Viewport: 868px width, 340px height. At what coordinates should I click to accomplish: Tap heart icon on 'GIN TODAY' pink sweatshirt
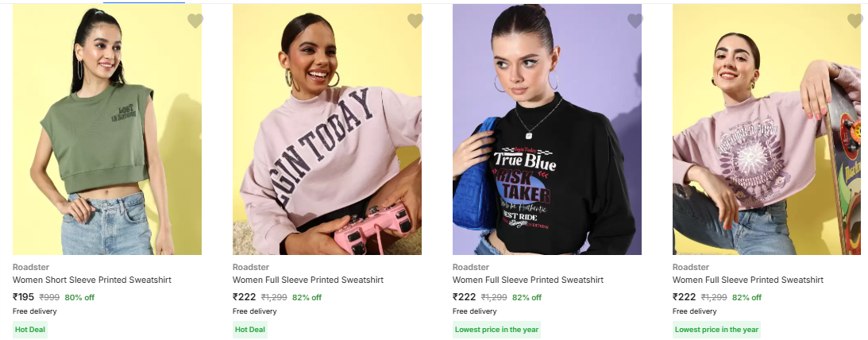pos(415,21)
